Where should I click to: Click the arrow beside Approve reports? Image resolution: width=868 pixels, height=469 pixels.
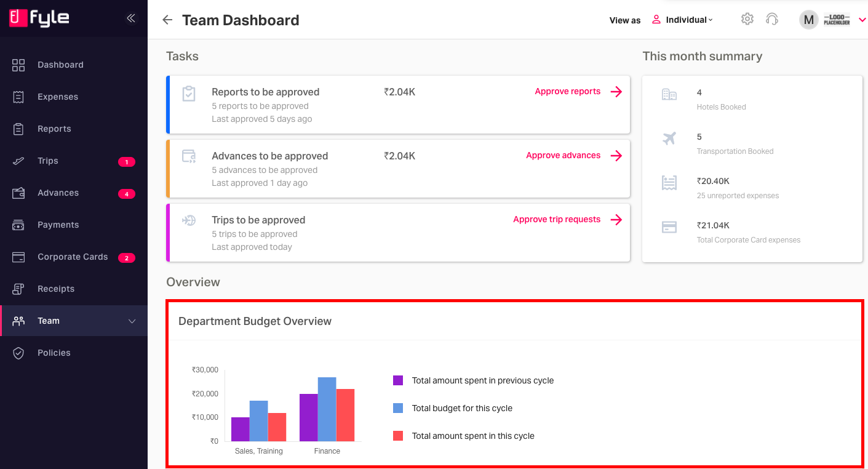pos(616,92)
